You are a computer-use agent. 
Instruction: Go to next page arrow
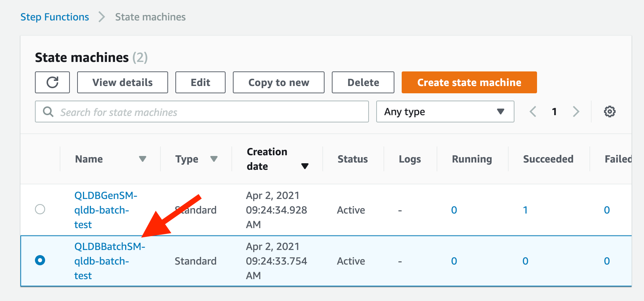pyautogui.click(x=576, y=112)
